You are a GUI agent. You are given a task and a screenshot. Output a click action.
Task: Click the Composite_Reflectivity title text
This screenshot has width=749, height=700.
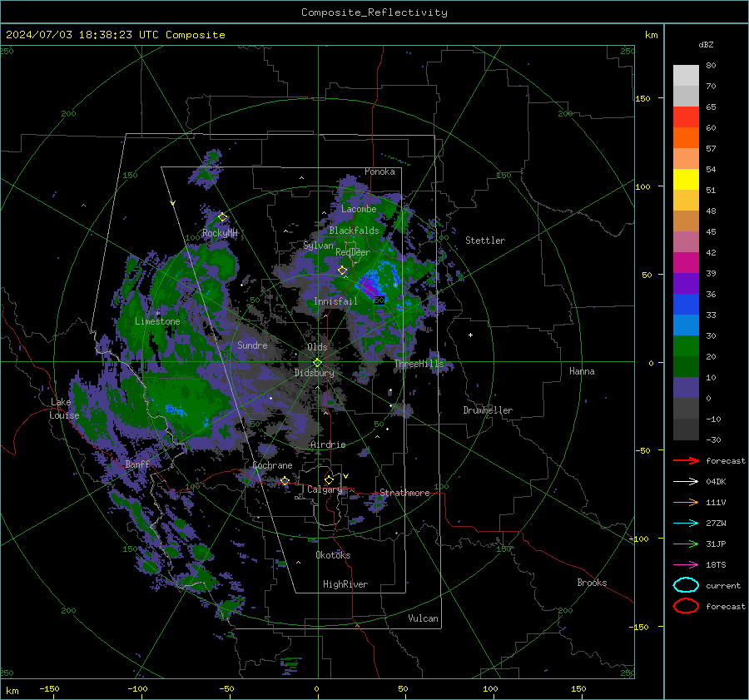(x=374, y=12)
